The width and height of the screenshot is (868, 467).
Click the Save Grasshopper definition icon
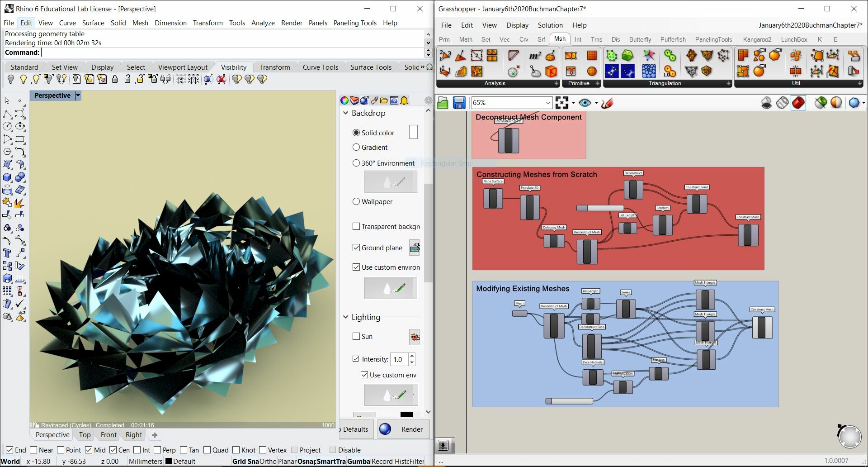click(x=459, y=103)
